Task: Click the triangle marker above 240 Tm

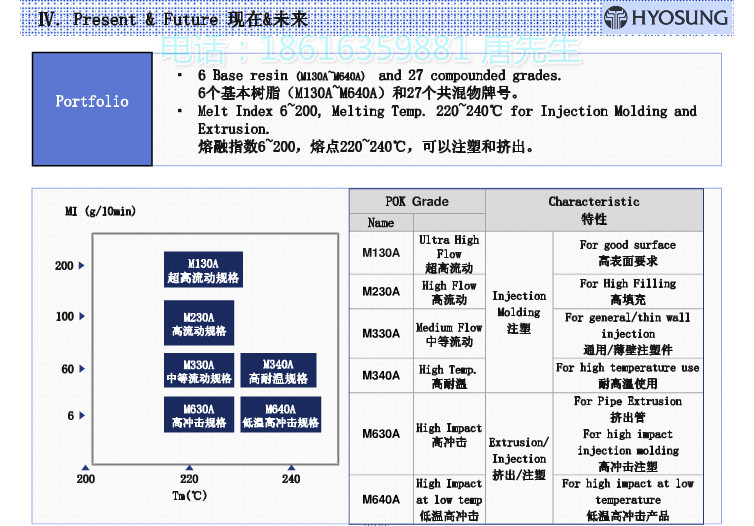Action: [291, 467]
